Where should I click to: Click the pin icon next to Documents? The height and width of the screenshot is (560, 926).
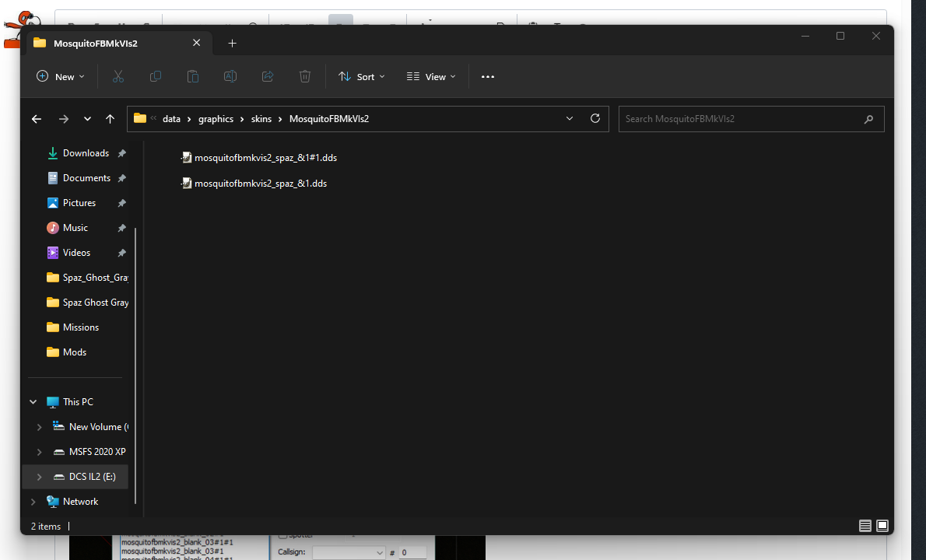pyautogui.click(x=121, y=178)
